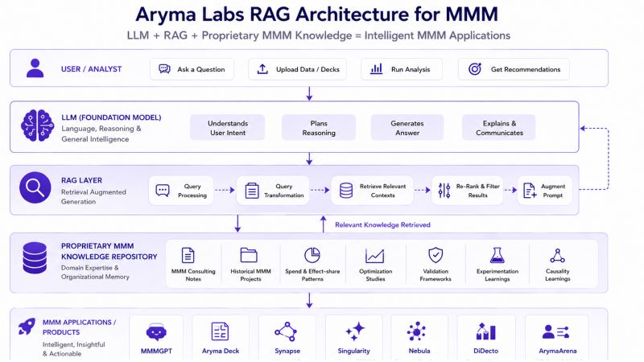This screenshot has height=362, width=644.
Task: Click the LLM brain icon
Action: (37, 125)
